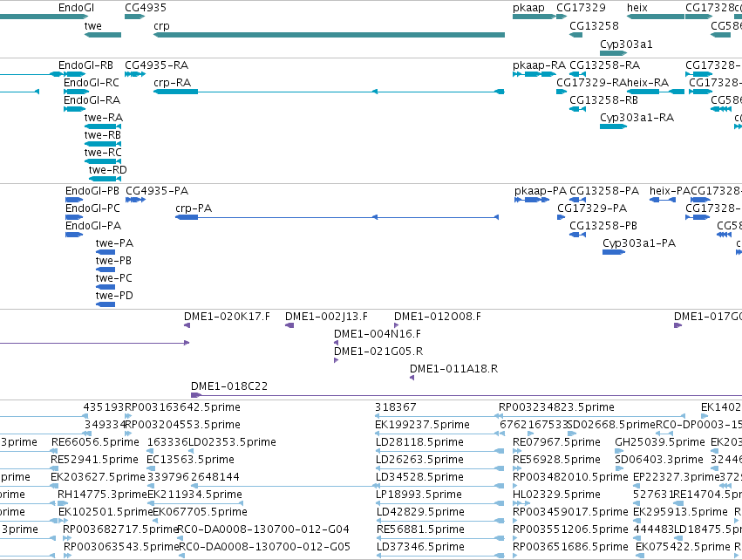Click EST RP003234823.5prime
742x560 pixels.
click(556, 407)
